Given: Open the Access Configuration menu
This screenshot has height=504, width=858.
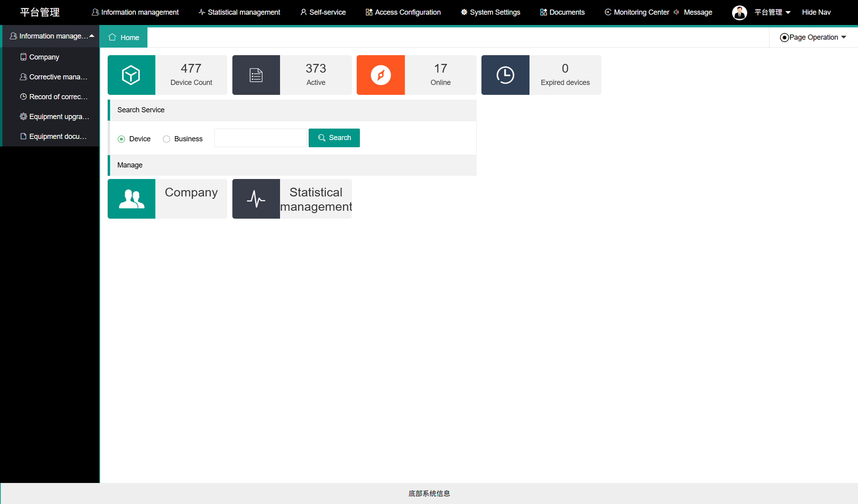Looking at the screenshot, I should pyautogui.click(x=403, y=12).
